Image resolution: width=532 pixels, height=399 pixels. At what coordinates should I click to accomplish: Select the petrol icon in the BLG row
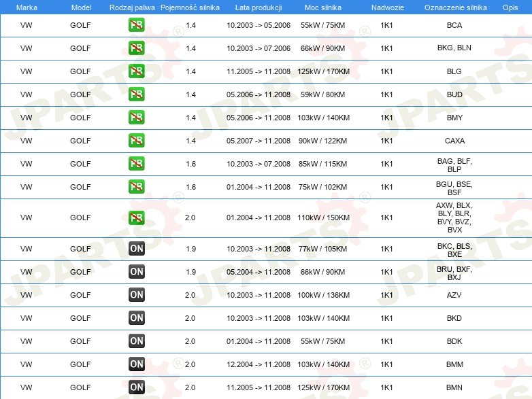(x=136, y=71)
